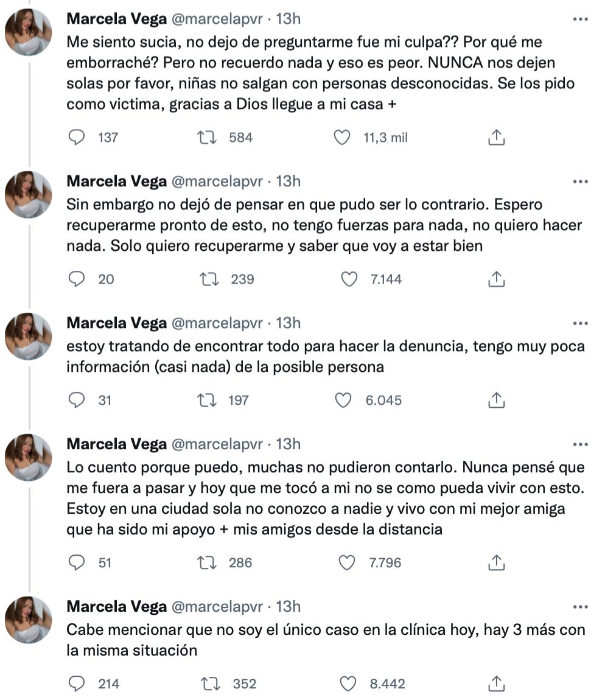The height and width of the screenshot is (700, 605).
Task: Open more options on 'Lo cuento porque puedo' tweet
Action: pos(581,445)
